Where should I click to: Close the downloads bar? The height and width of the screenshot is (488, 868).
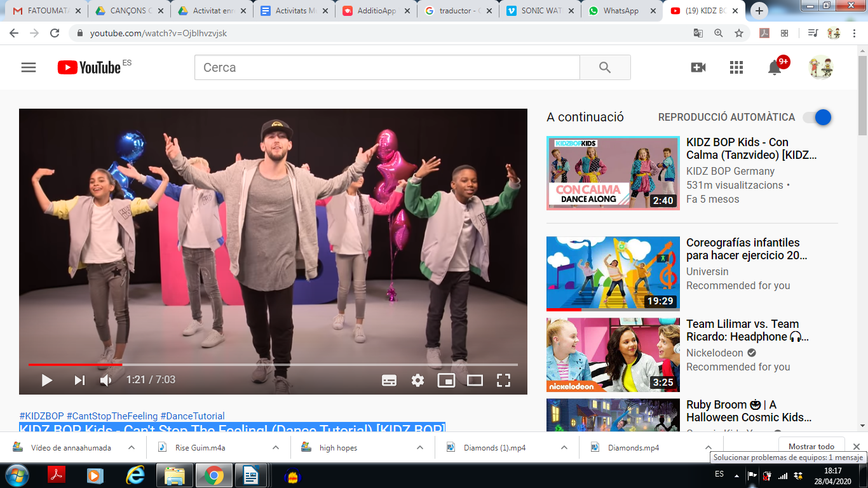click(857, 447)
